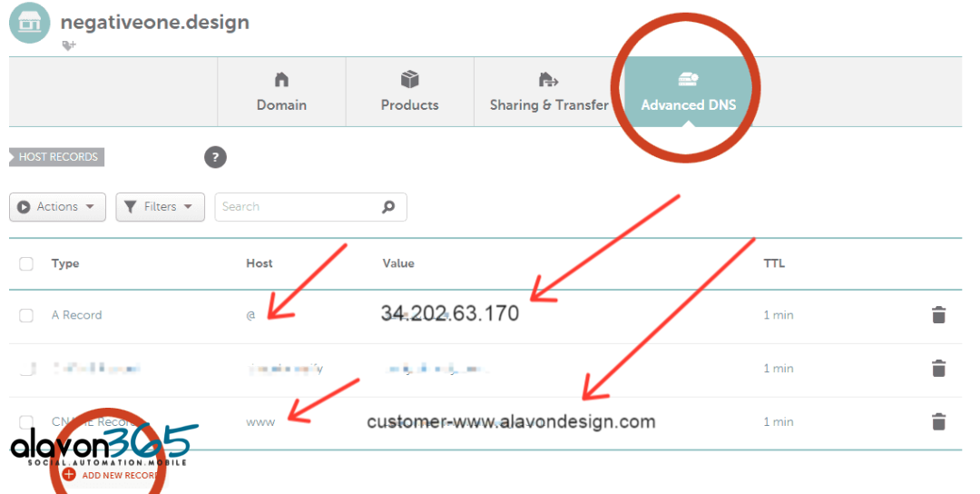Open the Domain tab
This screenshot has width=980, height=494.
281,92
